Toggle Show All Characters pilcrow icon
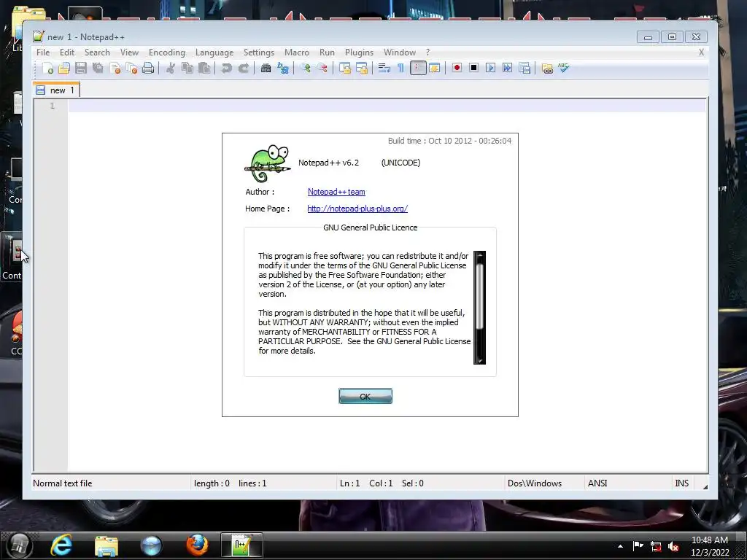 400,68
